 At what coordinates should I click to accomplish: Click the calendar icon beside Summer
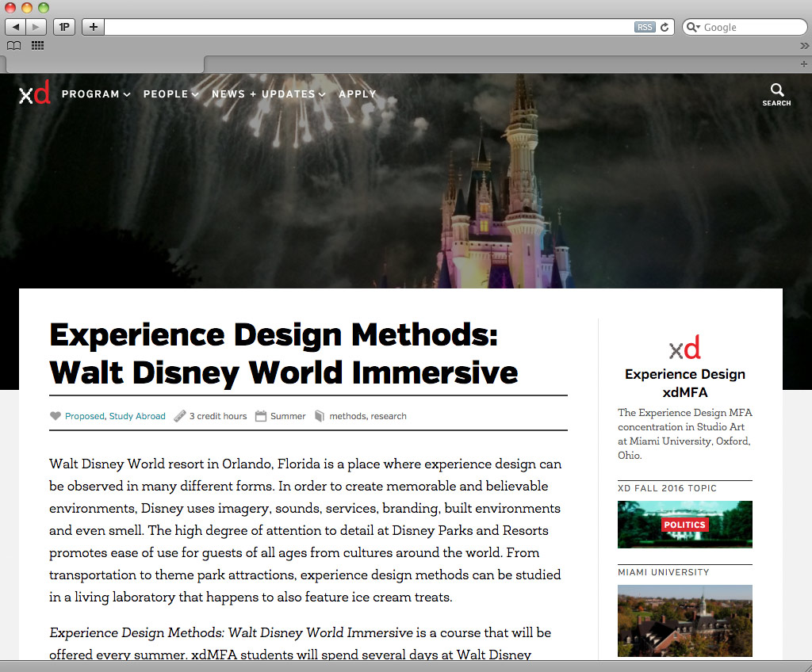pos(261,416)
